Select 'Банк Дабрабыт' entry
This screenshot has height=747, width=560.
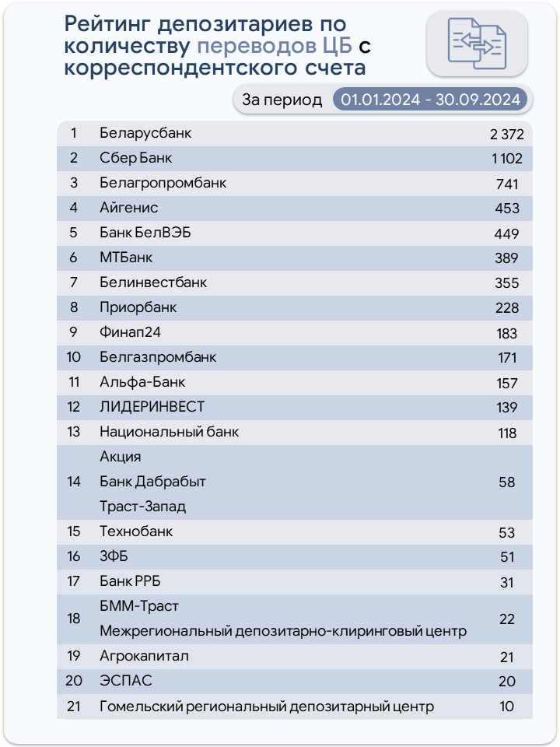[152, 482]
